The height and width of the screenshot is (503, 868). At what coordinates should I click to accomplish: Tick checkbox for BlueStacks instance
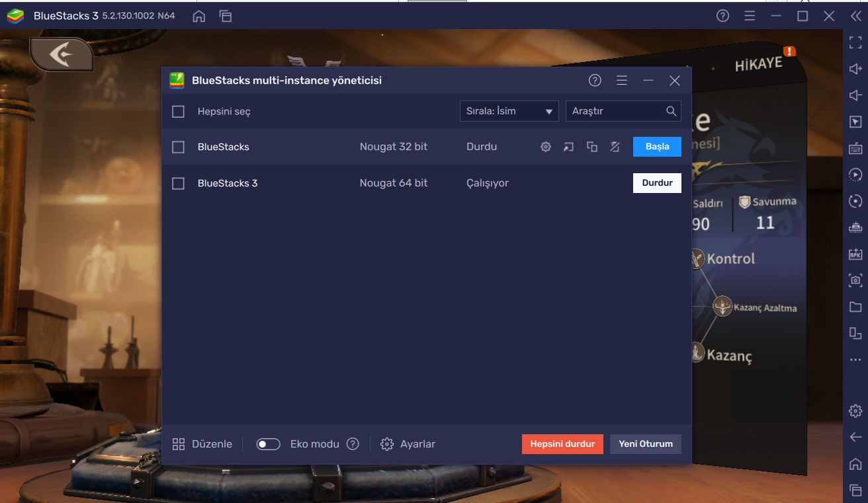coord(178,147)
